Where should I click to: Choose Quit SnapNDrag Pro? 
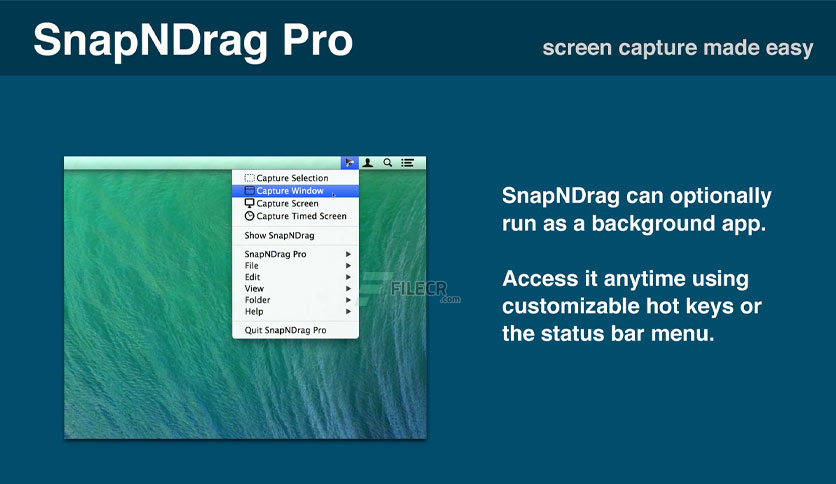[x=295, y=330]
